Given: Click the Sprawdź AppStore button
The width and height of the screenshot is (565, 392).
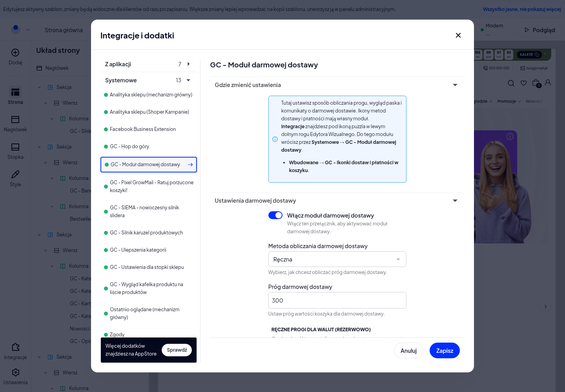Looking at the screenshot, I should point(177,350).
